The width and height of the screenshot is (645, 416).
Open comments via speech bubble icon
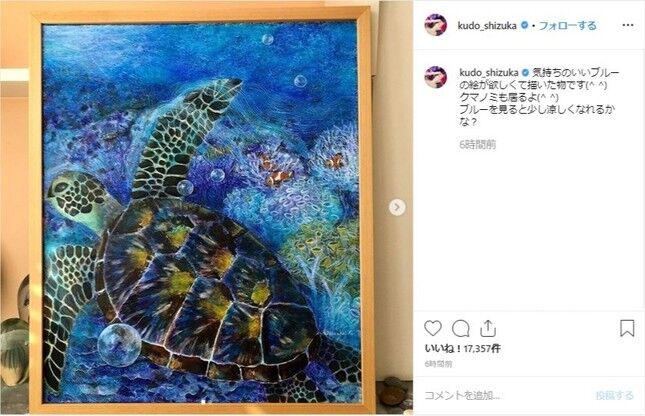(x=460, y=329)
